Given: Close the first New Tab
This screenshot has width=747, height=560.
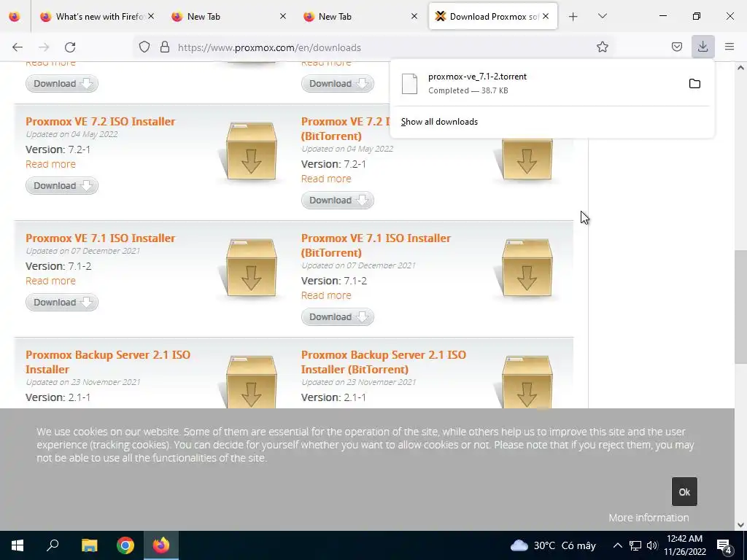Looking at the screenshot, I should (x=282, y=16).
